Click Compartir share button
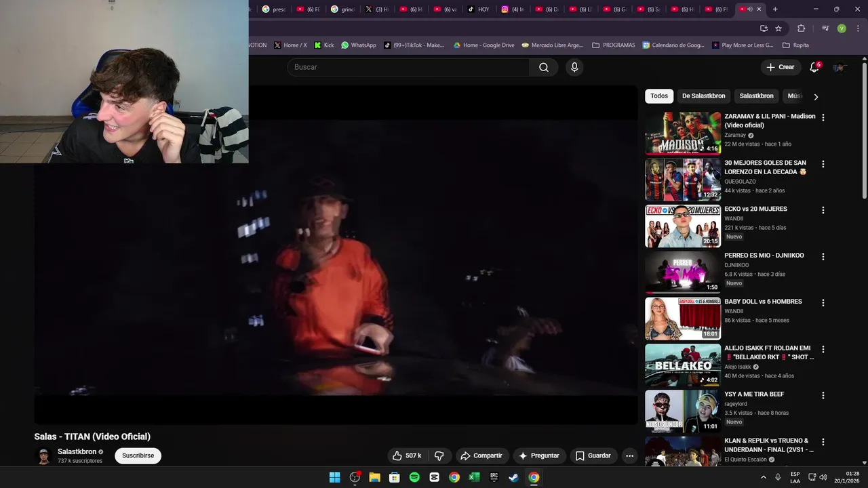This screenshot has width=868, height=488. click(481, 455)
